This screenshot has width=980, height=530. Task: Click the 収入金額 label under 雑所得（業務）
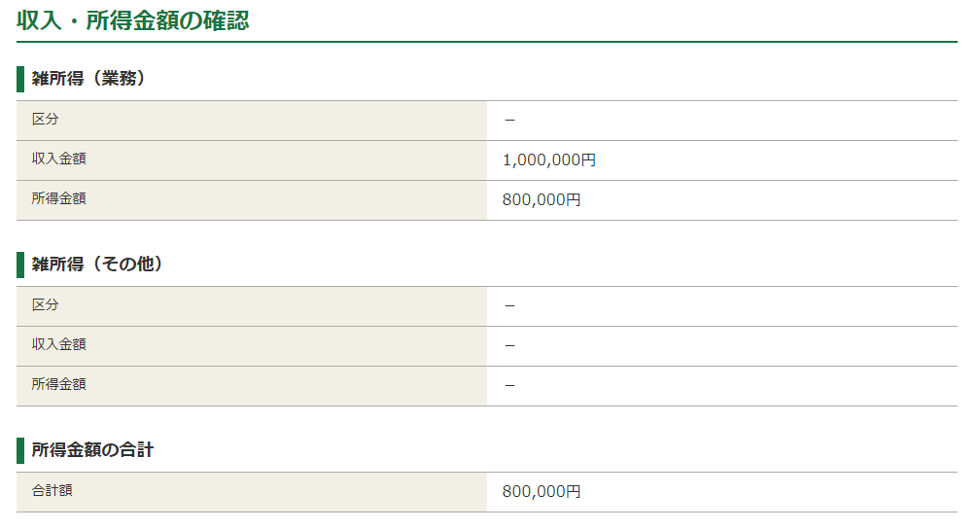(x=58, y=159)
